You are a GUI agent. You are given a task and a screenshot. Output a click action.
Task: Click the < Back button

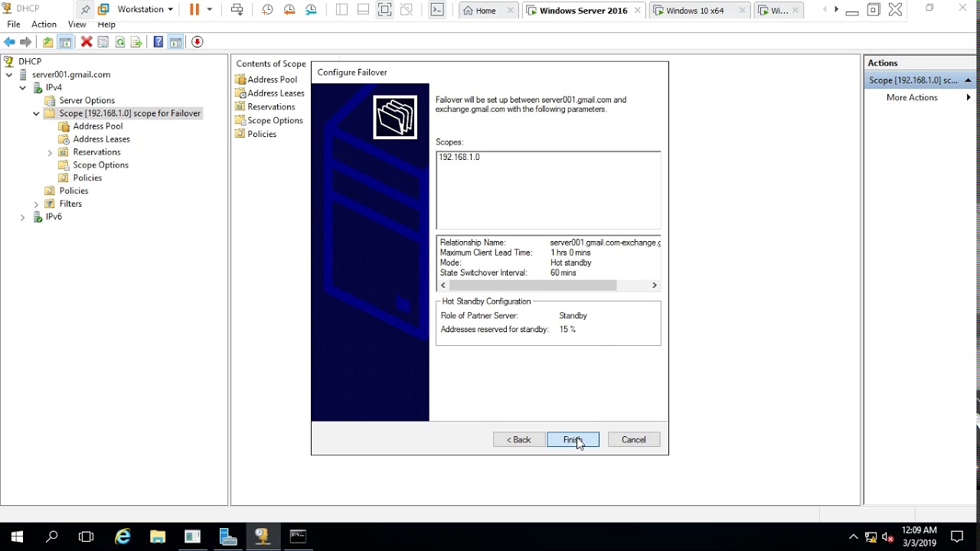[x=519, y=440]
